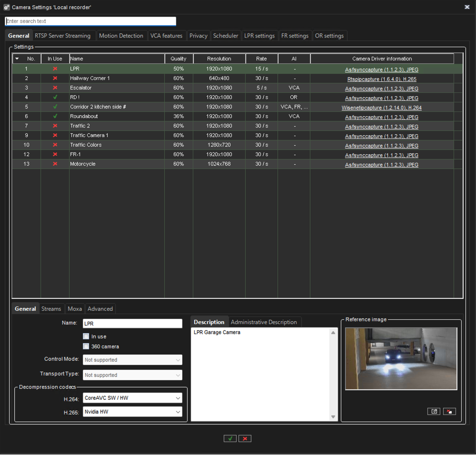The height and width of the screenshot is (455, 476).
Task: Open the Control Mode dropdown
Action: tap(132, 360)
